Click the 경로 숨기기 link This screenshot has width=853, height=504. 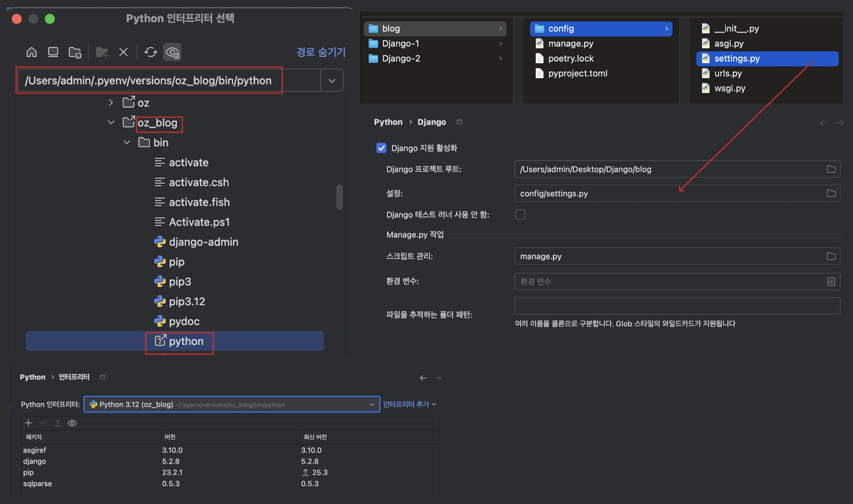(x=321, y=52)
